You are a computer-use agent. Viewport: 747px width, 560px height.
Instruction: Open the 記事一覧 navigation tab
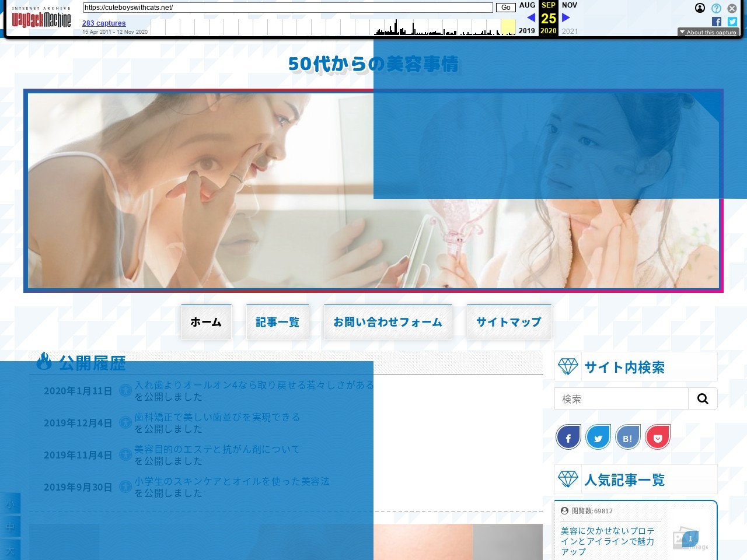[277, 322]
